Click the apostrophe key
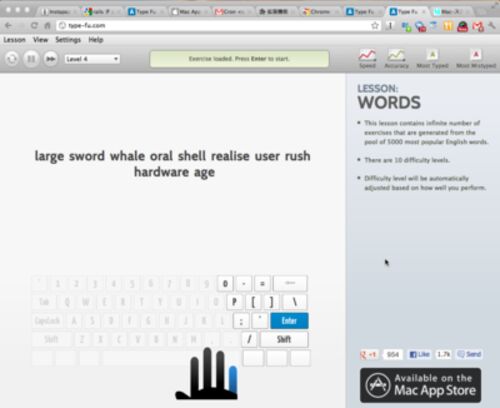 pyautogui.click(x=260, y=321)
